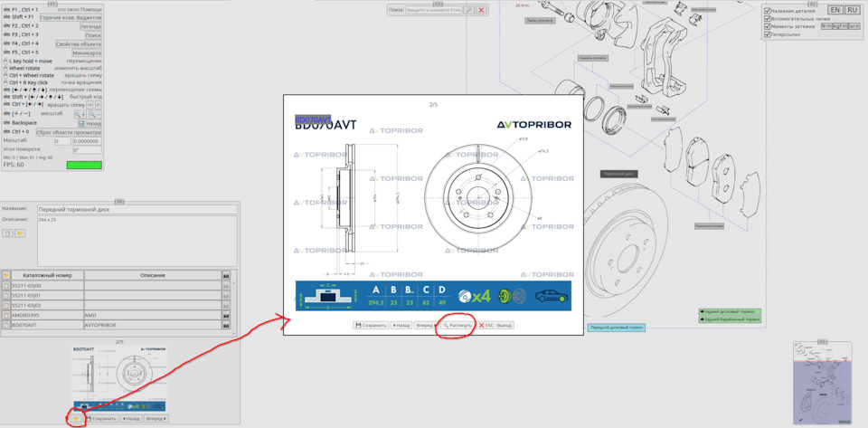Screen dimensions: 868x428
Task: Click Сброс области просмотра button
Action: click(69, 132)
